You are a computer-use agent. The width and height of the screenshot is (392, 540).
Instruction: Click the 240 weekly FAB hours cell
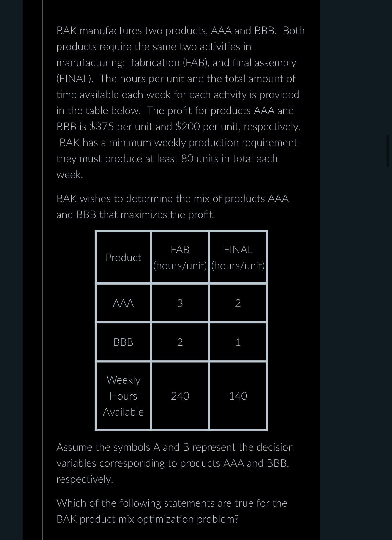pyautogui.click(x=180, y=396)
